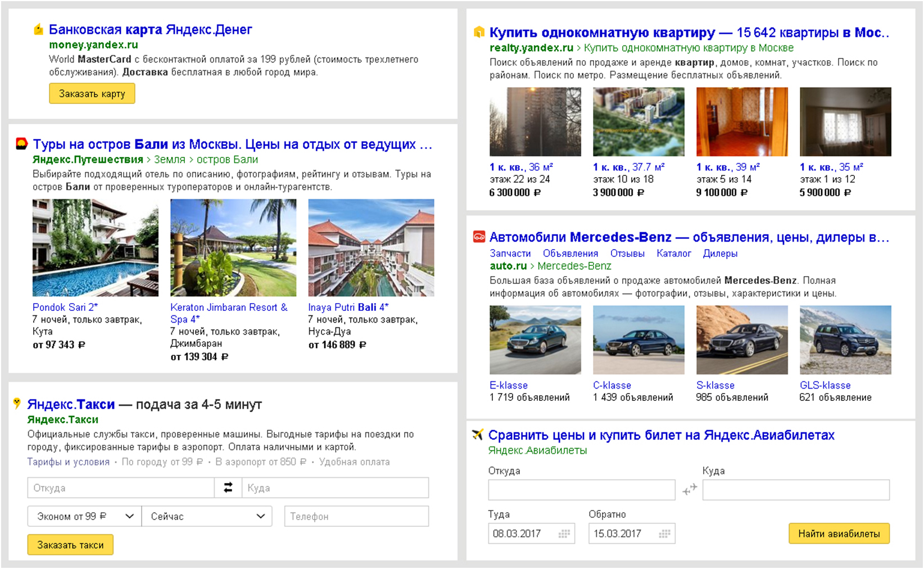Click остров Бали breadcrumb link

[227, 159]
